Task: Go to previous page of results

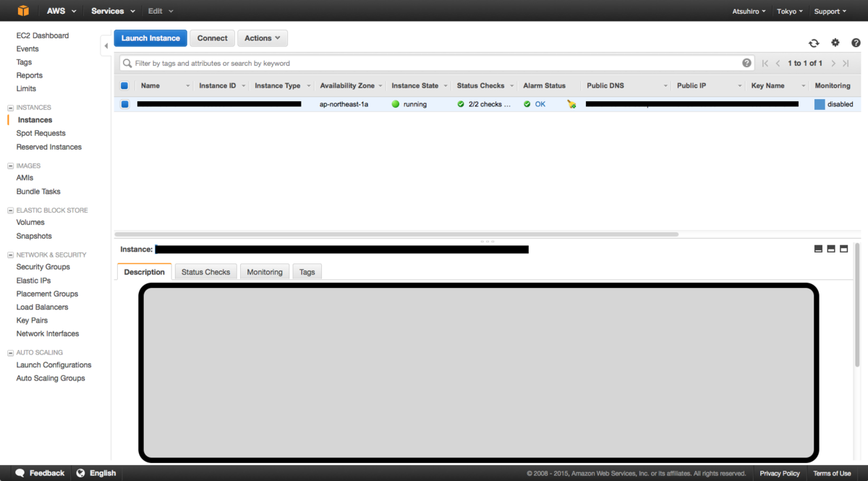Action: [778, 64]
